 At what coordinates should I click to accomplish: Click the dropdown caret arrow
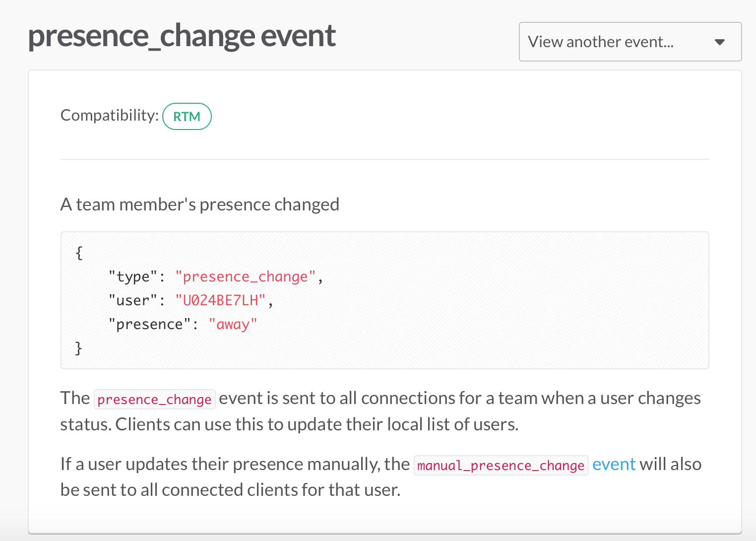tap(720, 42)
